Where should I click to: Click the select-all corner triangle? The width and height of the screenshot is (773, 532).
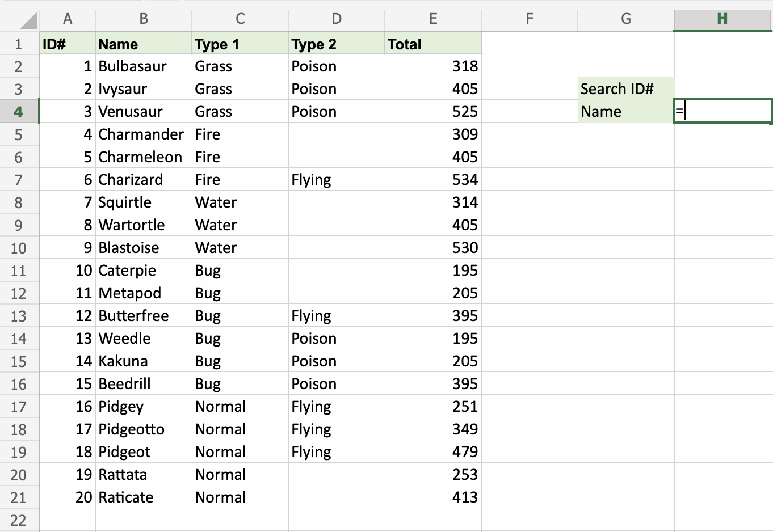27,20
